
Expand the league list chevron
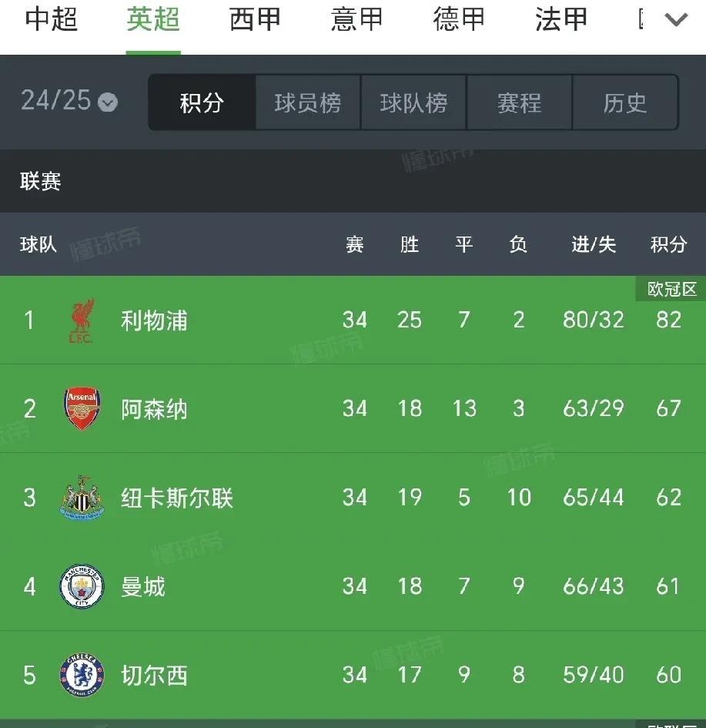(675, 19)
